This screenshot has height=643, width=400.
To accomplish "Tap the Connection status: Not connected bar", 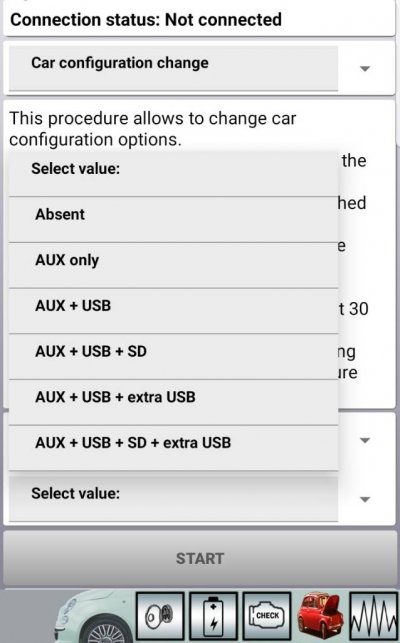I will (199, 19).
